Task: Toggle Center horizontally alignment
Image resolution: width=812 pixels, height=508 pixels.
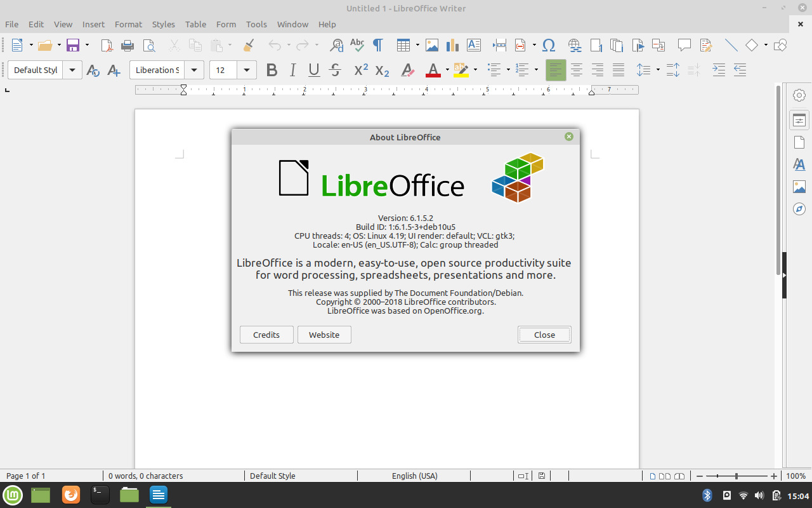Action: (577, 70)
